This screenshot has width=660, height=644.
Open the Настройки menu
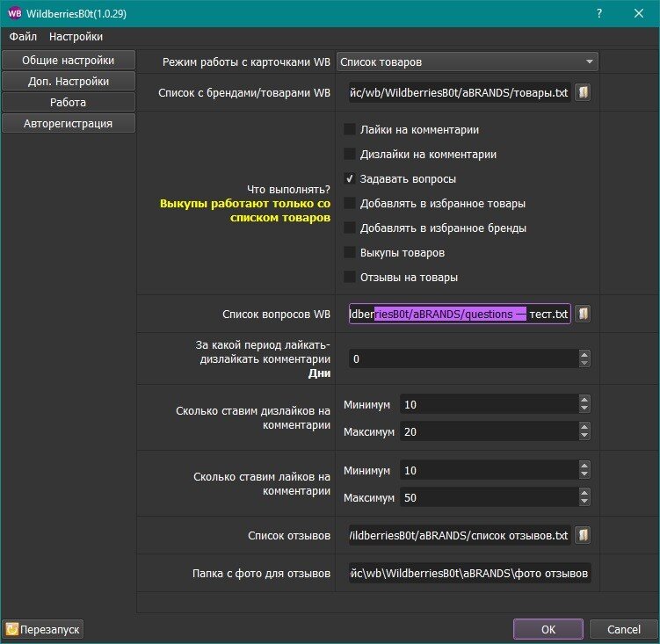pos(76,37)
